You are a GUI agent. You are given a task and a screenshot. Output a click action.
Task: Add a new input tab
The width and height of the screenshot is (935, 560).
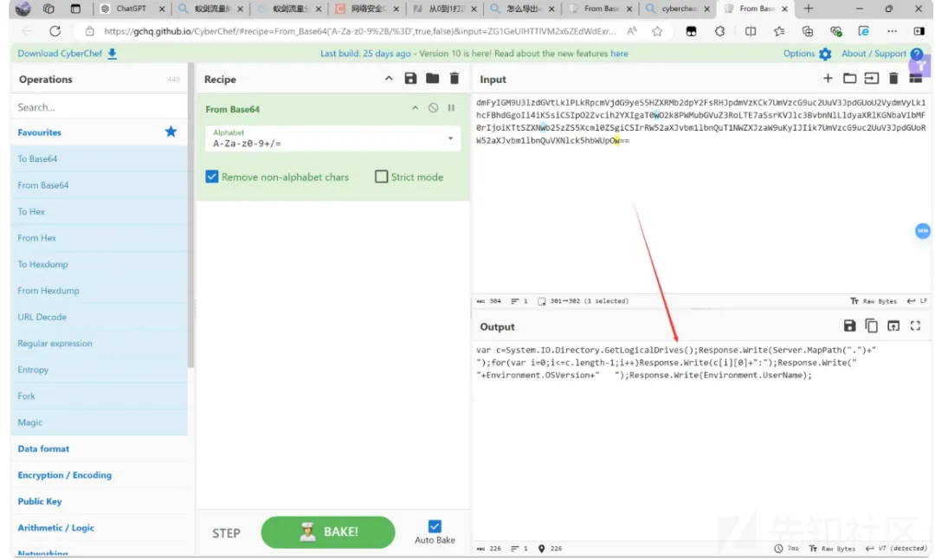pyautogui.click(x=828, y=78)
